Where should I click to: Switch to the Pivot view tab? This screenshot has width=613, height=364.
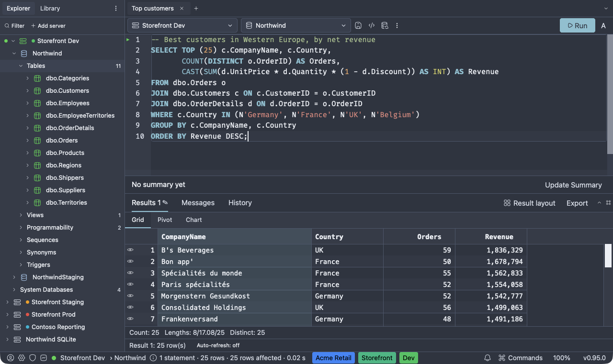pos(165,220)
